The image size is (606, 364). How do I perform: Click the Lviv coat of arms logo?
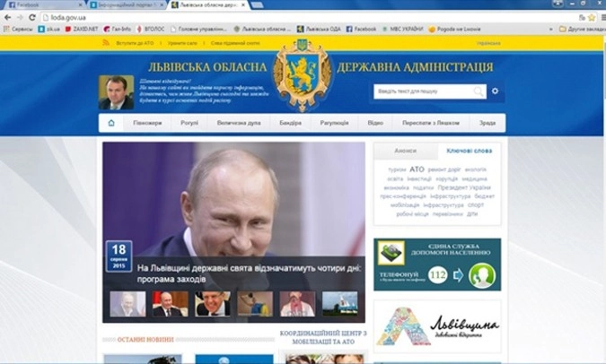pos(303,75)
